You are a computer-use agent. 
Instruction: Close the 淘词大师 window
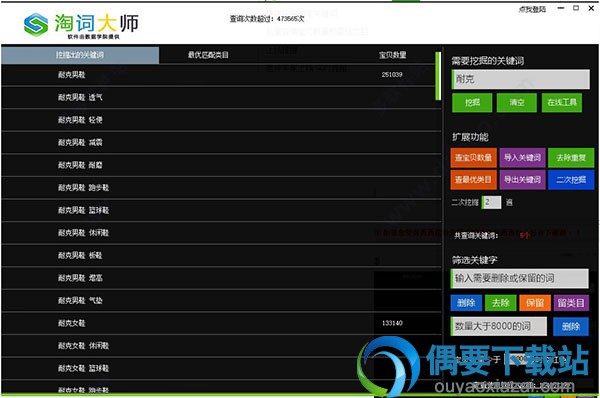591,8
